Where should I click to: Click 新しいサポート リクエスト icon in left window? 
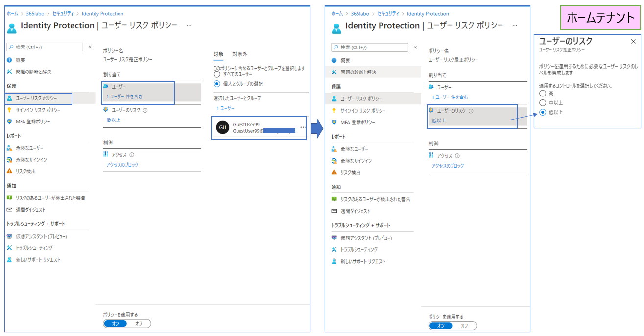pos(10,260)
